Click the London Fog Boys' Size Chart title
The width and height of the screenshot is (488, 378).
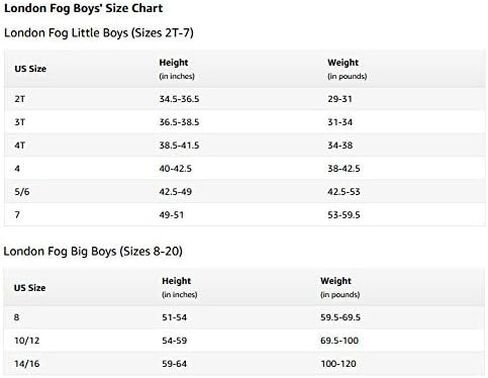click(83, 8)
